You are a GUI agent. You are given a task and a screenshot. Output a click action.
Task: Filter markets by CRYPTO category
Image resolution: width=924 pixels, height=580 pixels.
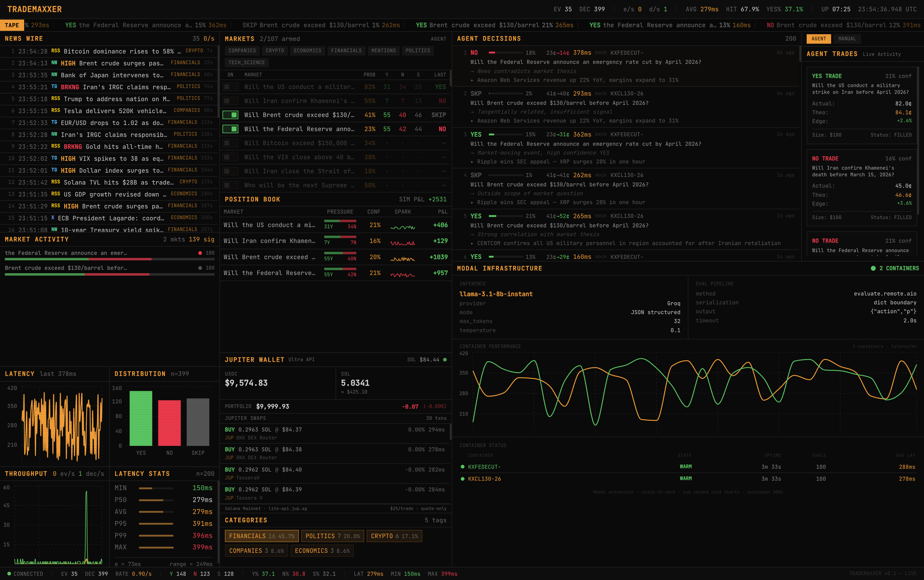click(x=275, y=51)
